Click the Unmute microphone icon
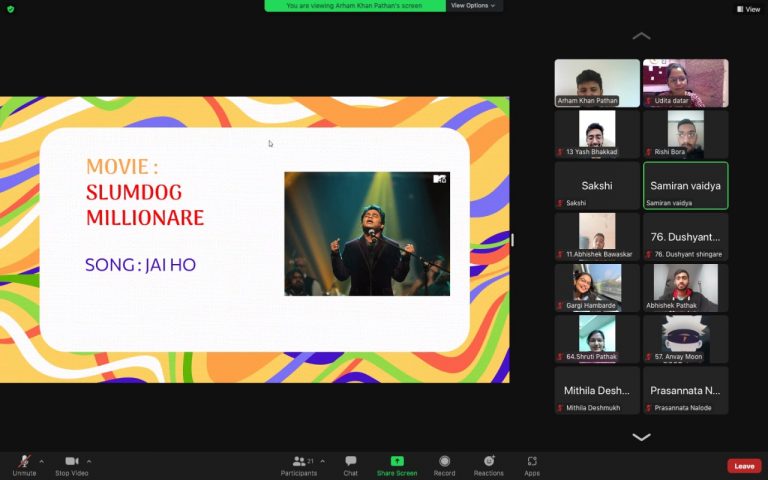Viewport: 768px width, 480px height. [24, 461]
